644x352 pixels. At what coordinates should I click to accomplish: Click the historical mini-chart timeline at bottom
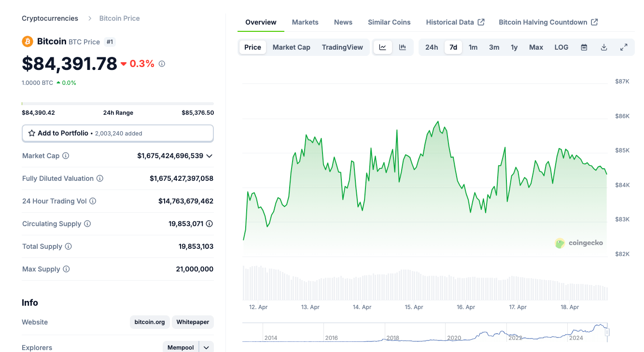tap(425, 333)
